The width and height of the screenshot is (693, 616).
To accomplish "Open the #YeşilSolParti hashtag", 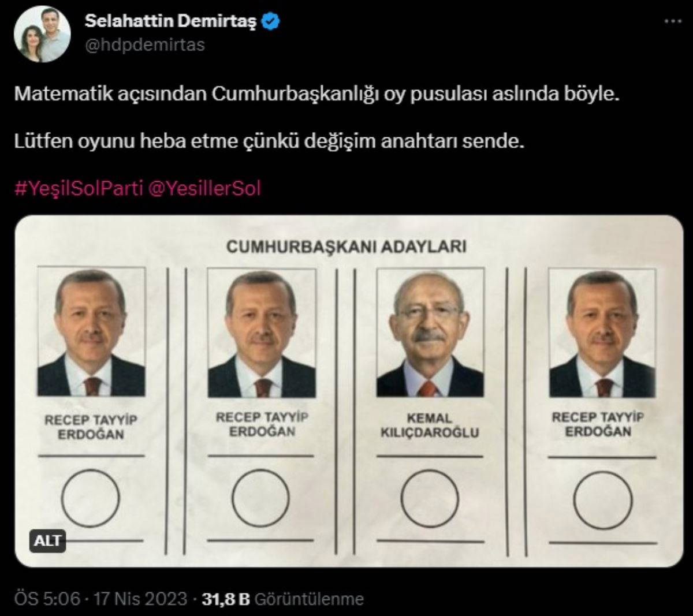I will coord(78,188).
